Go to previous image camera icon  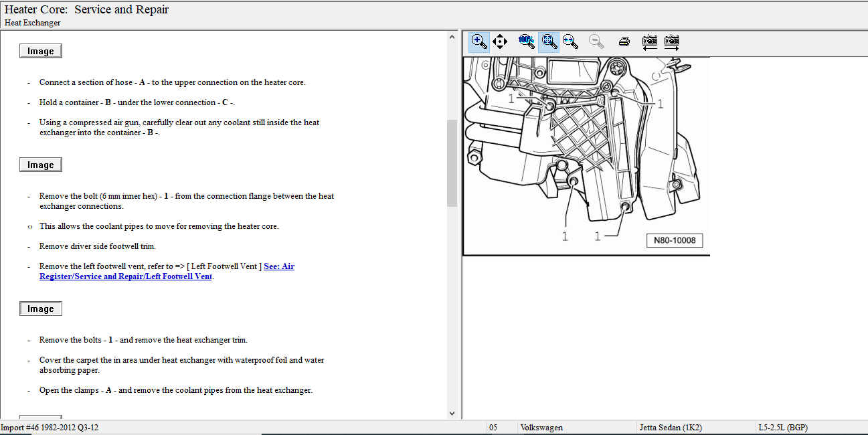coord(649,42)
